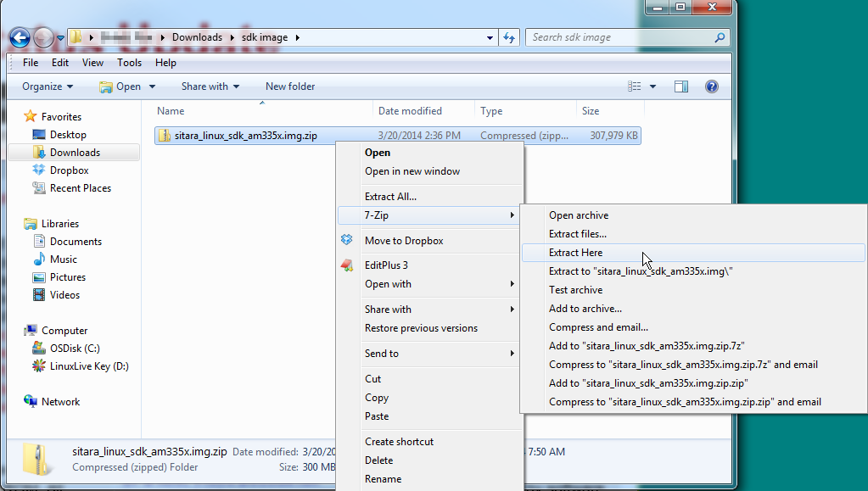Click the New folder button
The height and width of the screenshot is (491, 868).
[290, 86]
